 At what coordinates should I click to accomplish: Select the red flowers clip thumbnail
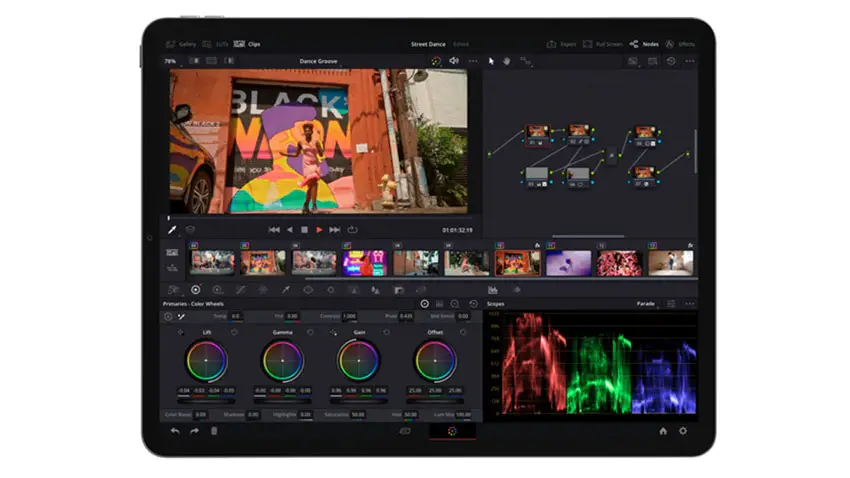pyautogui.click(x=620, y=263)
